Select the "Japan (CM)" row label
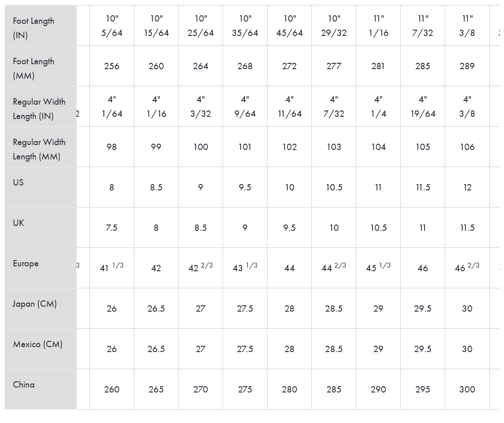This screenshot has height=423, width=504. pos(35,304)
